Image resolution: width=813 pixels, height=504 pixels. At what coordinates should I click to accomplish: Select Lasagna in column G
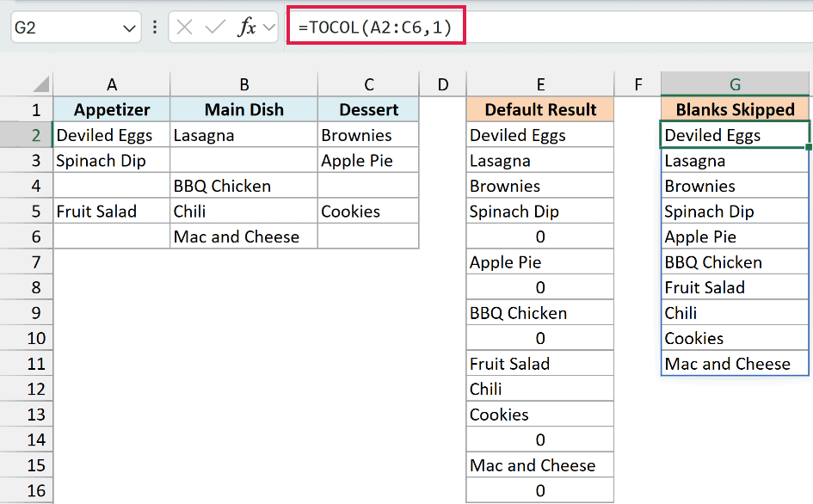click(x=735, y=160)
